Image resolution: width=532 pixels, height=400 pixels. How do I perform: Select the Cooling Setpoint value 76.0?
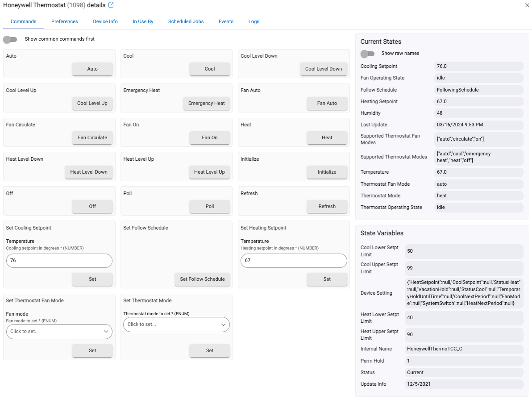click(479, 66)
